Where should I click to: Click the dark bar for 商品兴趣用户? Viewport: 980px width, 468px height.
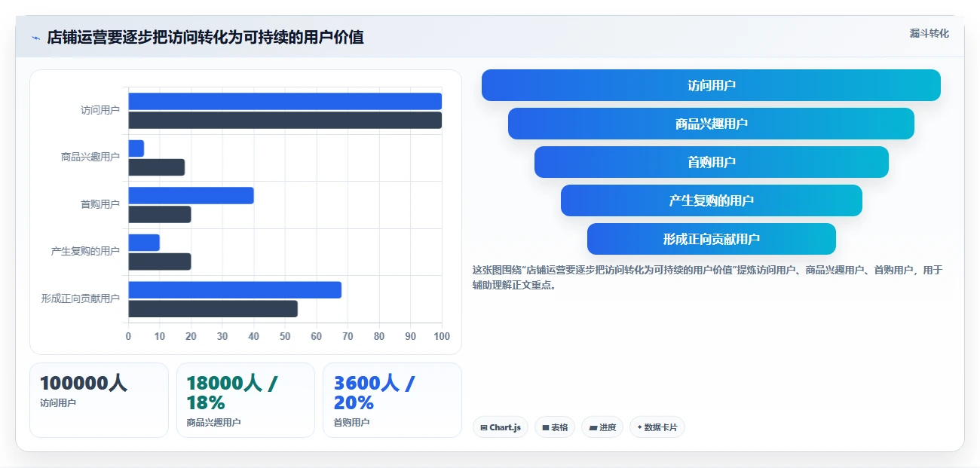pyautogui.click(x=156, y=167)
